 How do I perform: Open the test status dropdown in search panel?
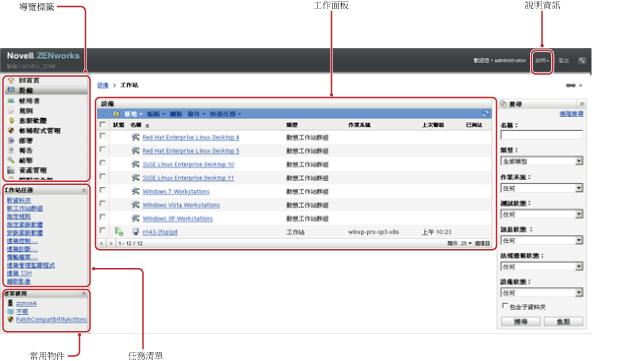pos(542,214)
